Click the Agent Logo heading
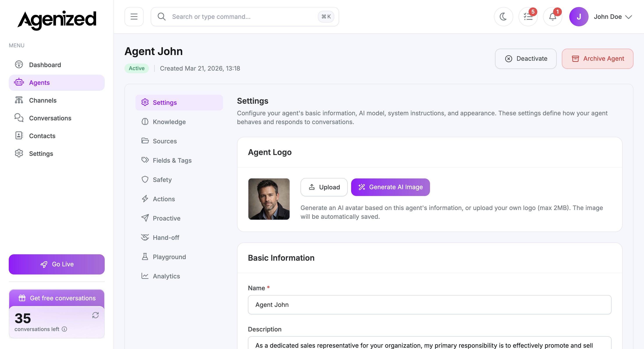Viewport: 644px width, 349px height. click(x=269, y=152)
